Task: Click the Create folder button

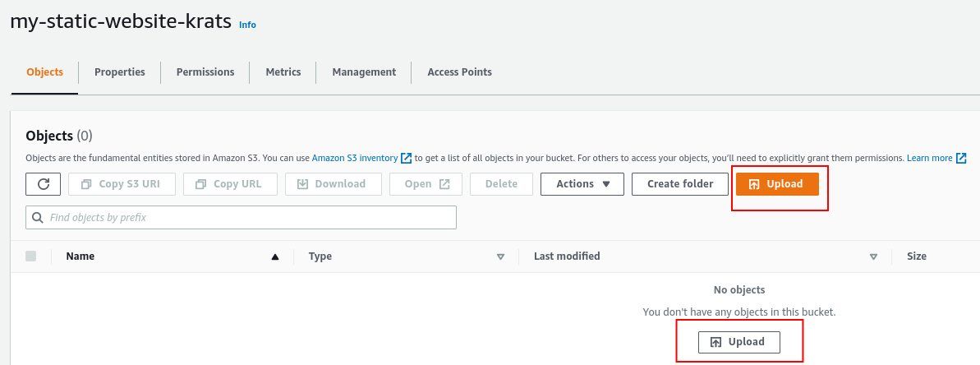Action: pyautogui.click(x=679, y=183)
